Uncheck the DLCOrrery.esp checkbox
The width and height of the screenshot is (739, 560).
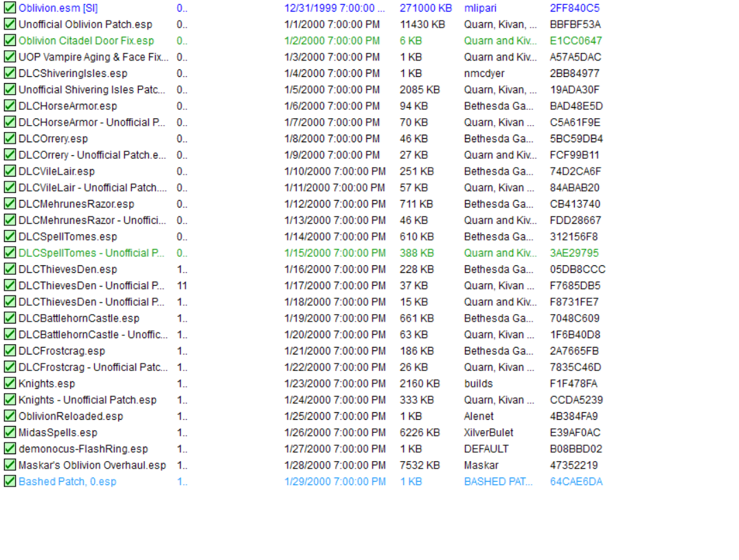10,139
